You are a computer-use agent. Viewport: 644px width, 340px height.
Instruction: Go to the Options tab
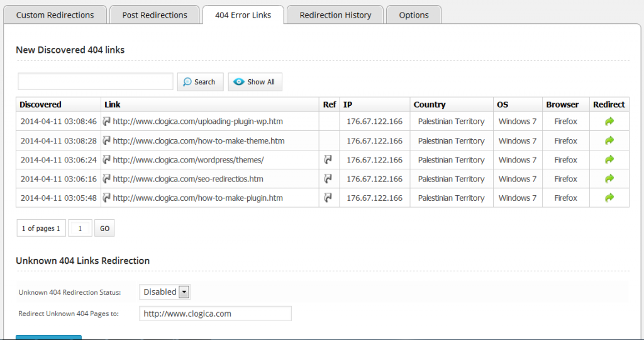[x=413, y=14]
